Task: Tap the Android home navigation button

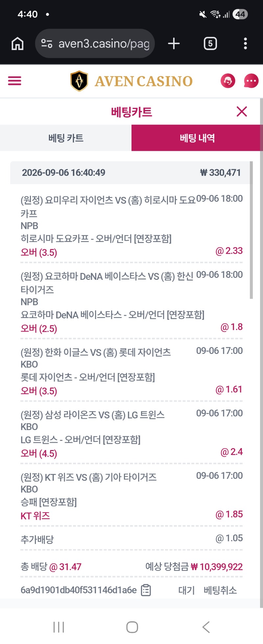Action: [x=132, y=627]
